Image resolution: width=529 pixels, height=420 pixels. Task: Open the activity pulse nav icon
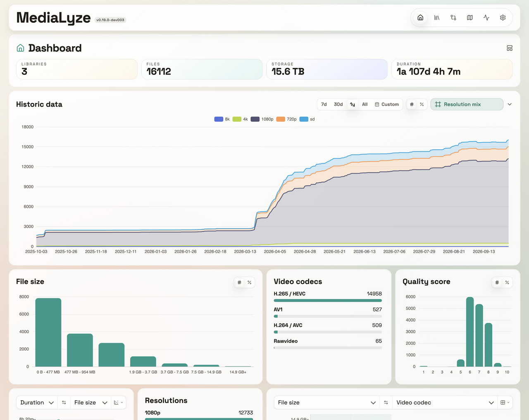(486, 18)
